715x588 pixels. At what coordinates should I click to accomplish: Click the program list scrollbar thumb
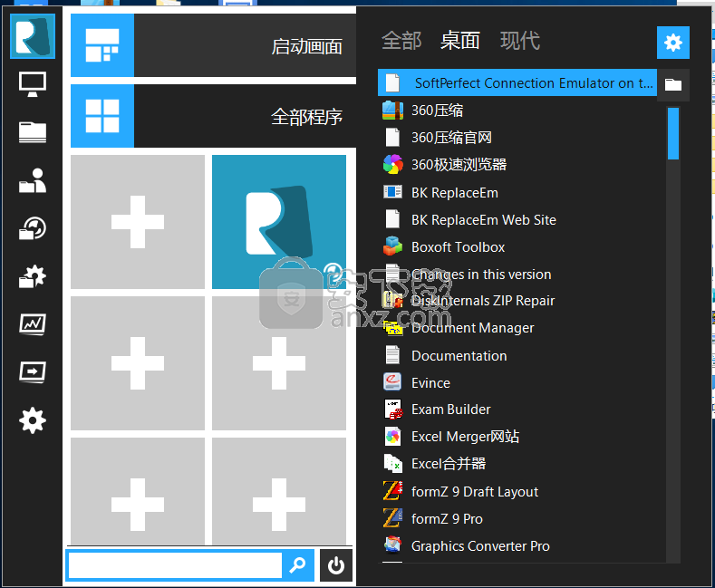coord(673,133)
